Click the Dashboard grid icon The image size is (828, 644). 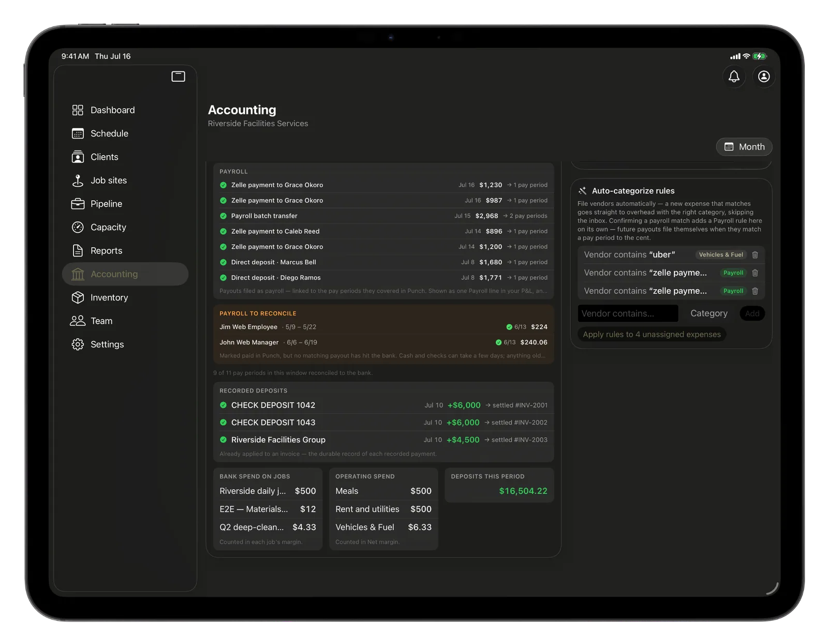click(78, 110)
